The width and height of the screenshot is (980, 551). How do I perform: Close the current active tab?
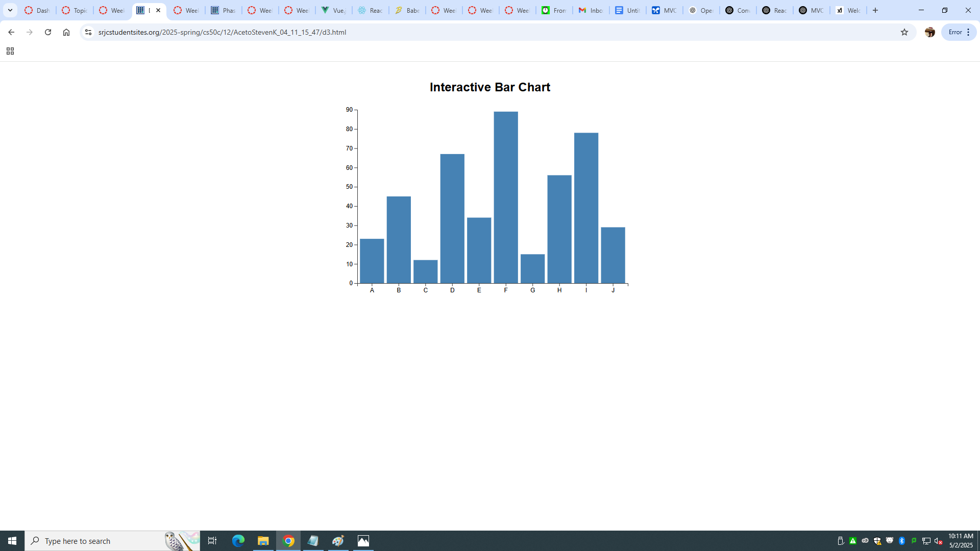(158, 10)
